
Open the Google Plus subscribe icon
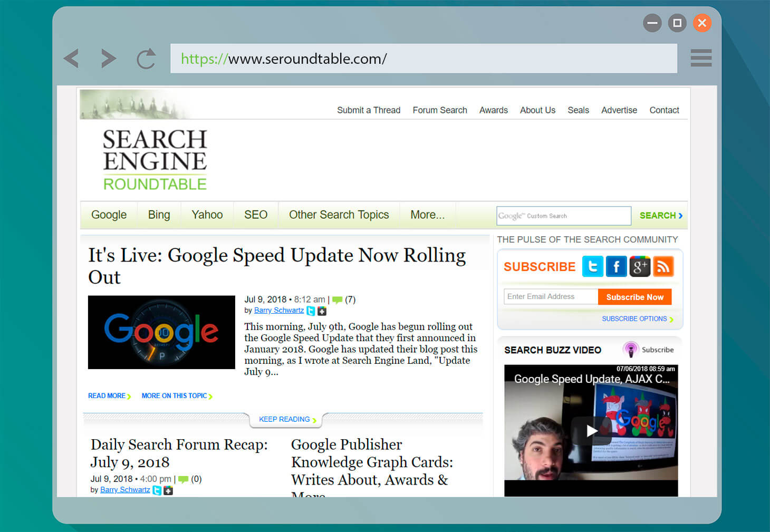(x=640, y=267)
